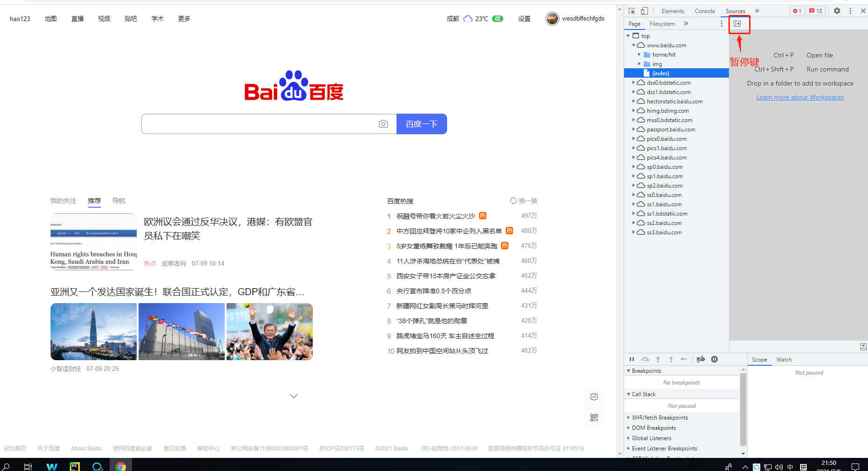Click the camera image search icon
Screen dimensions: 868x471
click(x=383, y=124)
